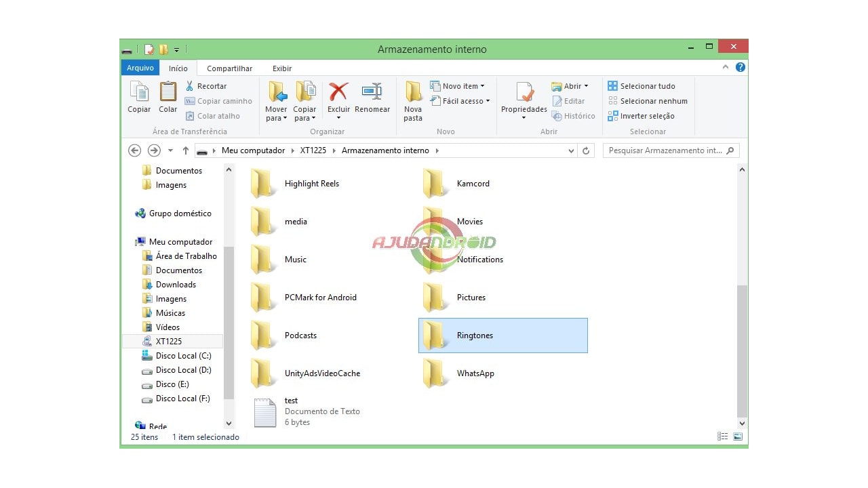The image size is (868, 488).
Task: Switch to large icons view in status bar
Action: point(738,436)
